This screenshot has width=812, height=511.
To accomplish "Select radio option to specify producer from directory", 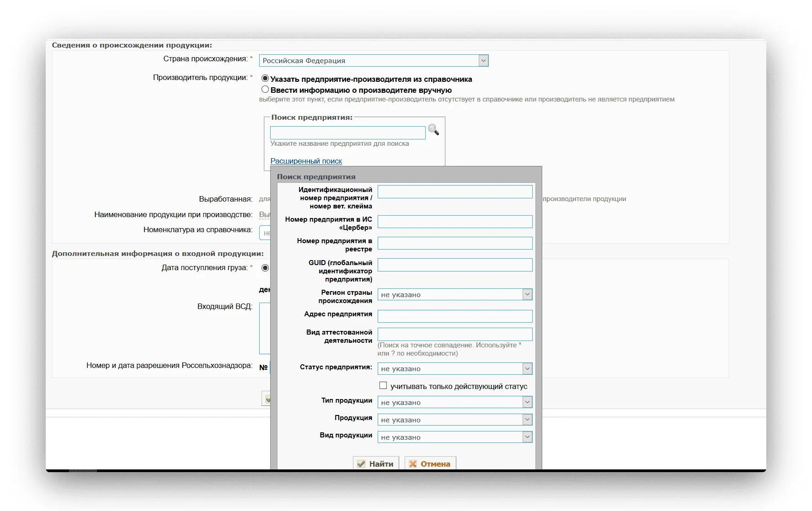I will point(265,79).
